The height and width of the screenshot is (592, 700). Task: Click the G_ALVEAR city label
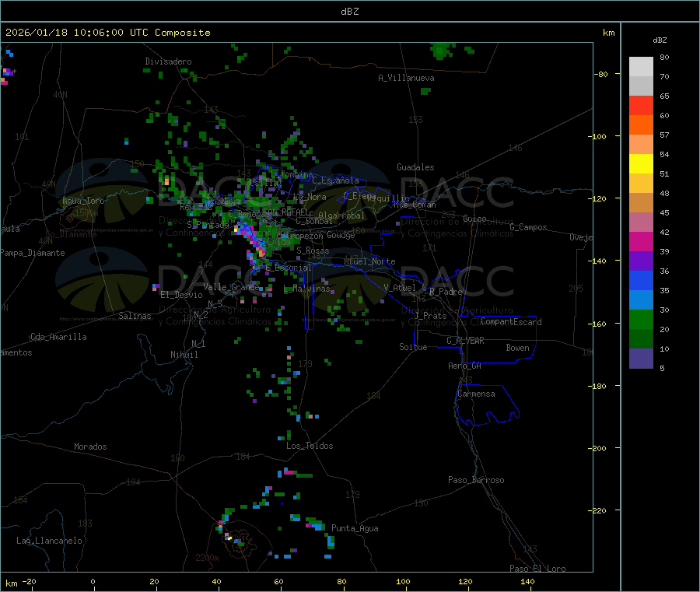[465, 340]
